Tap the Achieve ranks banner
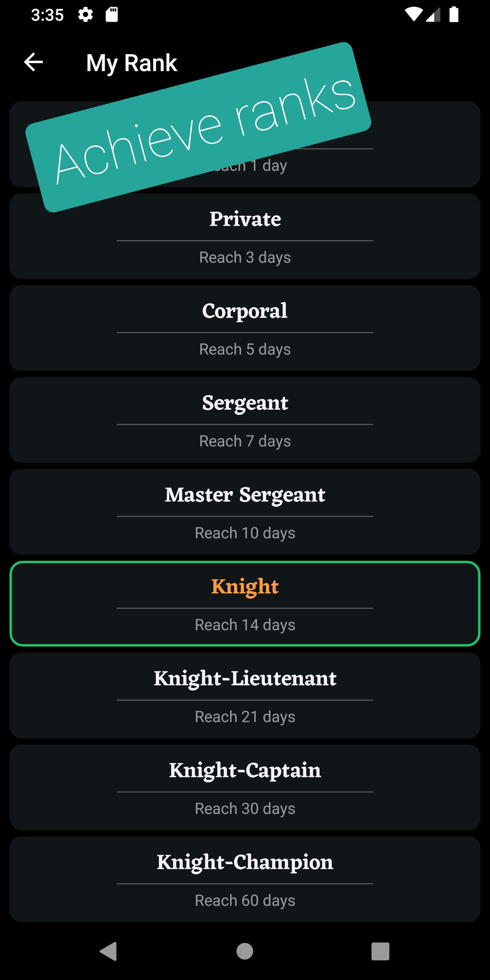Image resolution: width=490 pixels, height=980 pixels. pyautogui.click(x=198, y=128)
